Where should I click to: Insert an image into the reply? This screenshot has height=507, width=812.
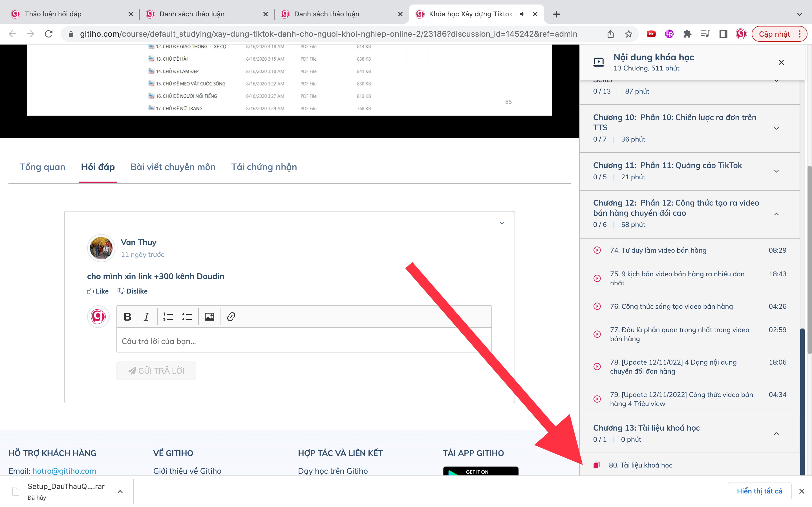point(209,317)
